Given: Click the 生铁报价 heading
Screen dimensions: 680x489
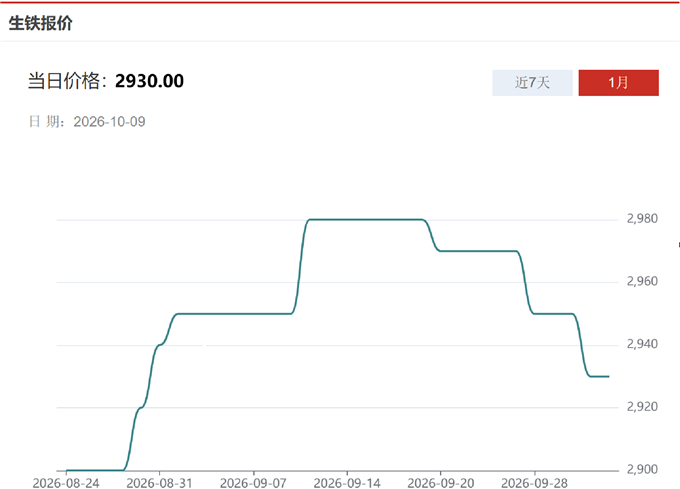Looking at the screenshot, I should 40,23.
